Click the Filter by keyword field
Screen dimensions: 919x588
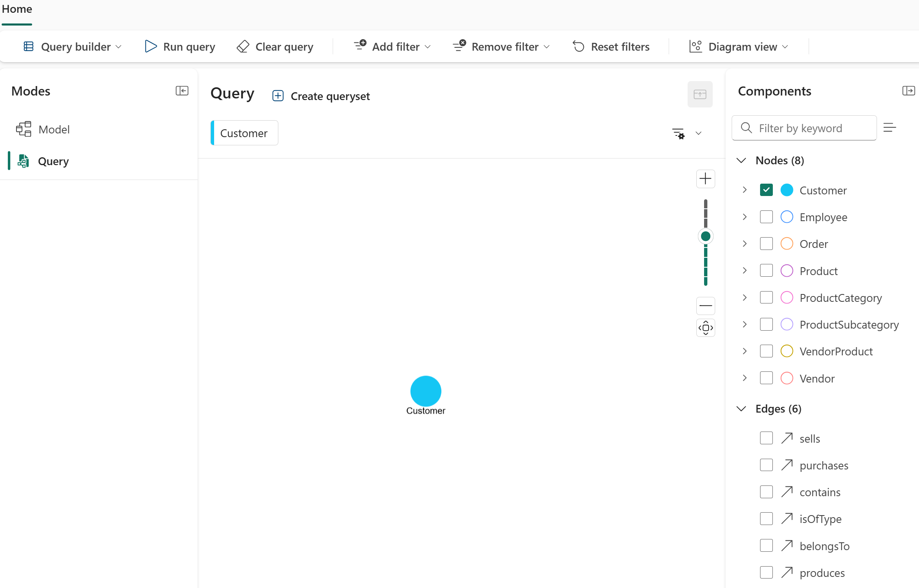pos(811,128)
